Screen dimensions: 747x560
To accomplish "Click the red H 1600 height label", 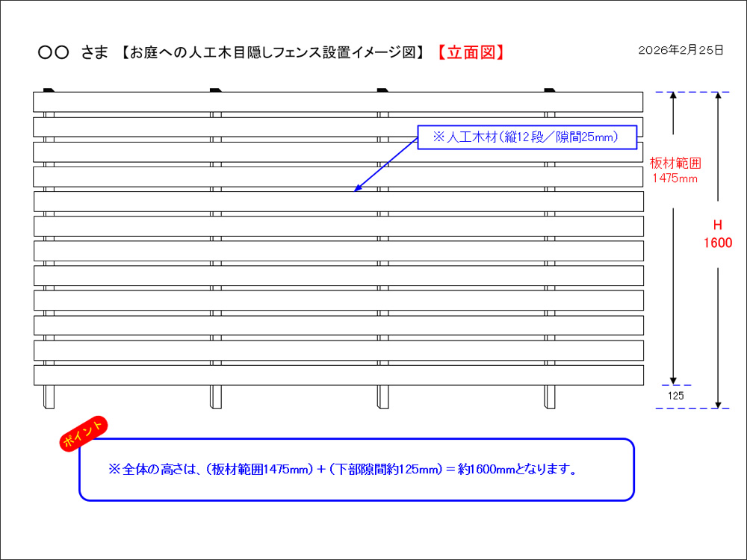I will point(718,234).
